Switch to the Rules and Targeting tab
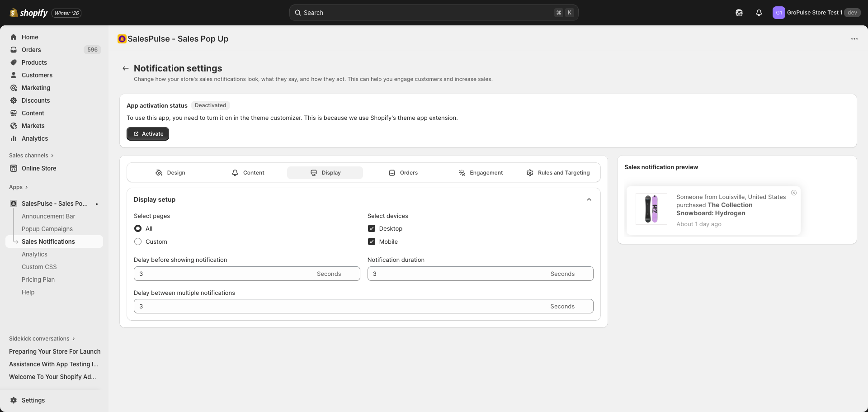Viewport: 868px width, 412px height. click(558, 173)
